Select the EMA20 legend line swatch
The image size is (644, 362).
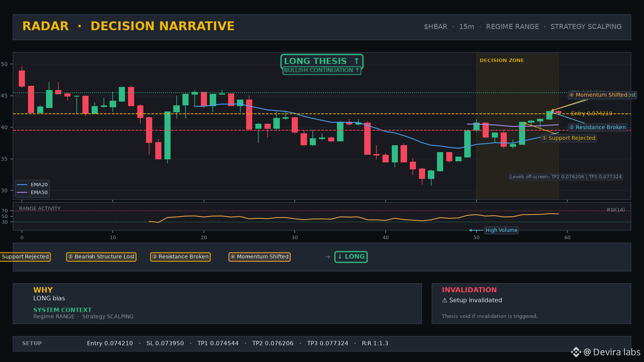[22, 185]
